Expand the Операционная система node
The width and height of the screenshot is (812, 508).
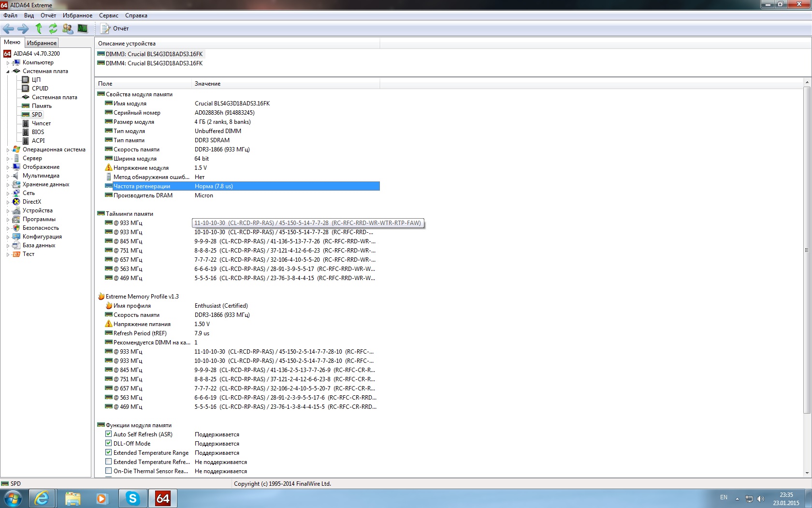(x=8, y=150)
